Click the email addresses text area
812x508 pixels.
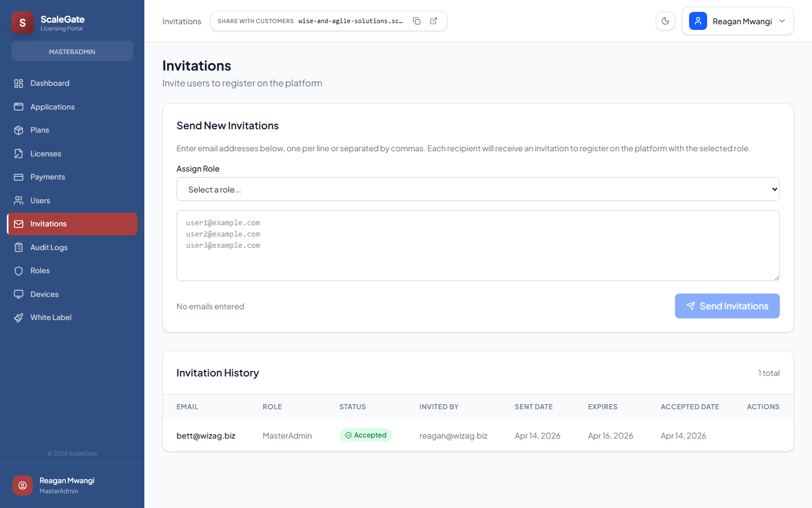478,246
